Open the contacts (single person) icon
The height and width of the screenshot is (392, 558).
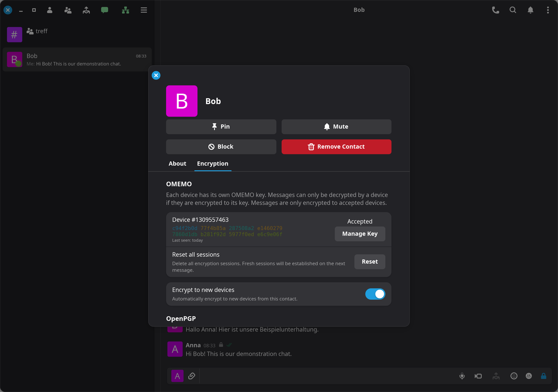pos(49,10)
